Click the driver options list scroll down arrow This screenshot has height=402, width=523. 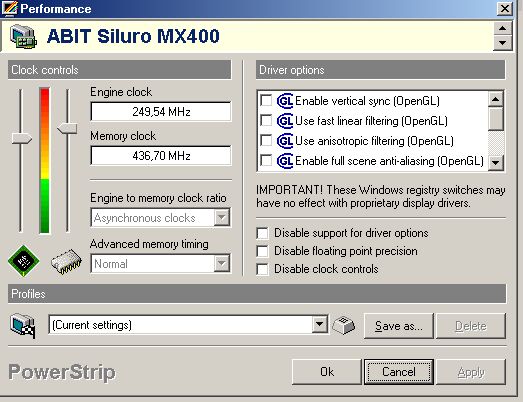(496, 163)
